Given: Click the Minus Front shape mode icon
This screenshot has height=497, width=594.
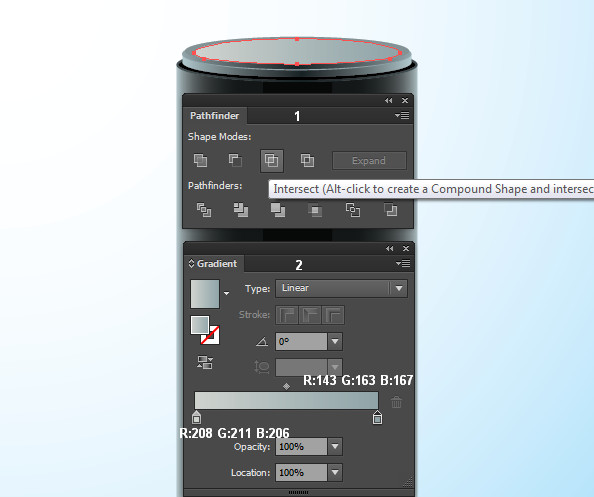Looking at the screenshot, I should point(235,160).
